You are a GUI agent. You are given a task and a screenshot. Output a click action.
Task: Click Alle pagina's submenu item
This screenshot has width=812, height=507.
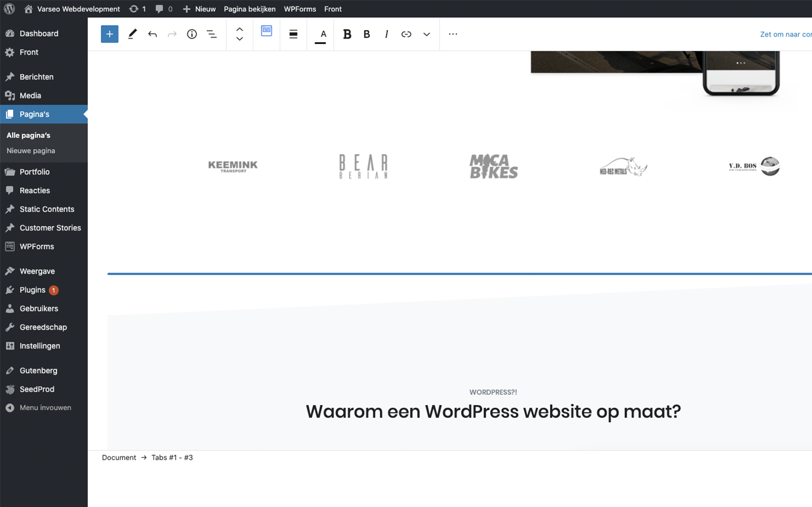29,135
